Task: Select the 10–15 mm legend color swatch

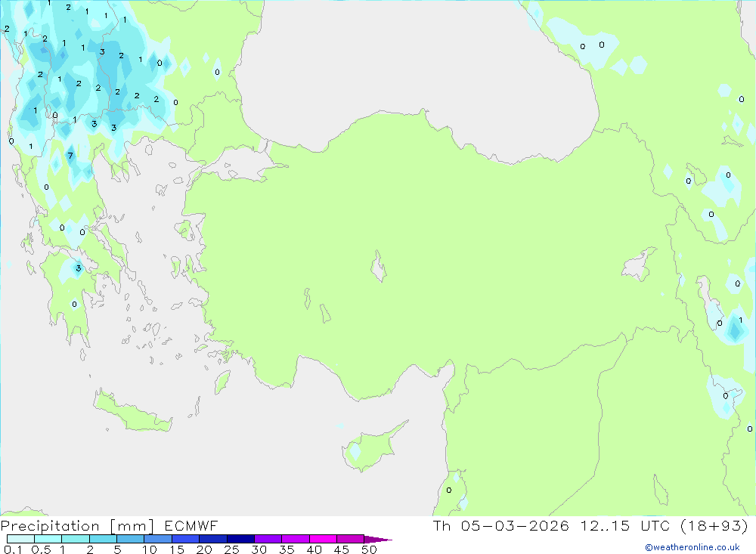Action: pyautogui.click(x=158, y=539)
